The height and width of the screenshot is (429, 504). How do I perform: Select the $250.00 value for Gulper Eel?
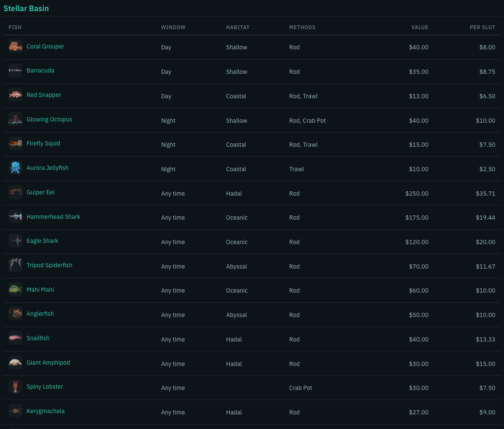coord(417,193)
